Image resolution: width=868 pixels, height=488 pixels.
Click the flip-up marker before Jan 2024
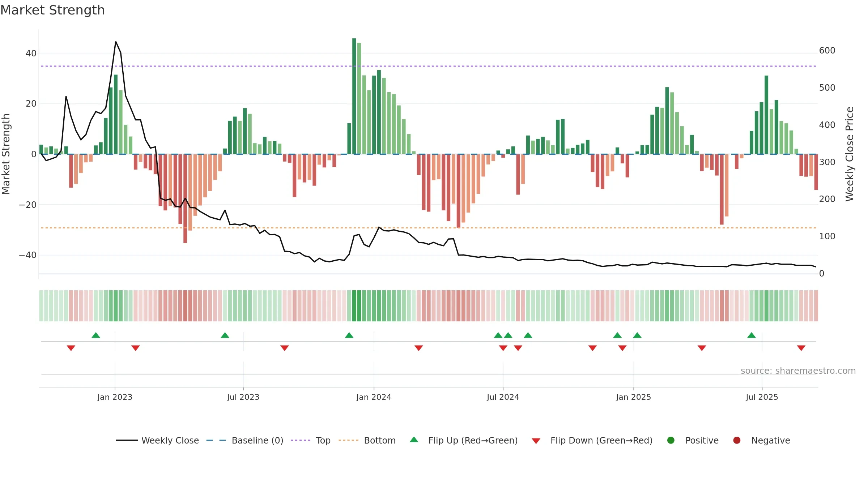click(x=349, y=335)
